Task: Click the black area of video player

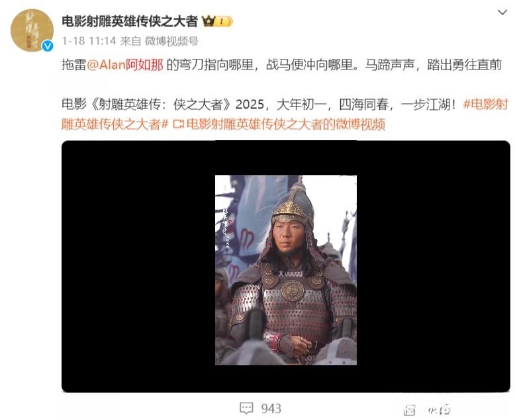Action: point(138,267)
